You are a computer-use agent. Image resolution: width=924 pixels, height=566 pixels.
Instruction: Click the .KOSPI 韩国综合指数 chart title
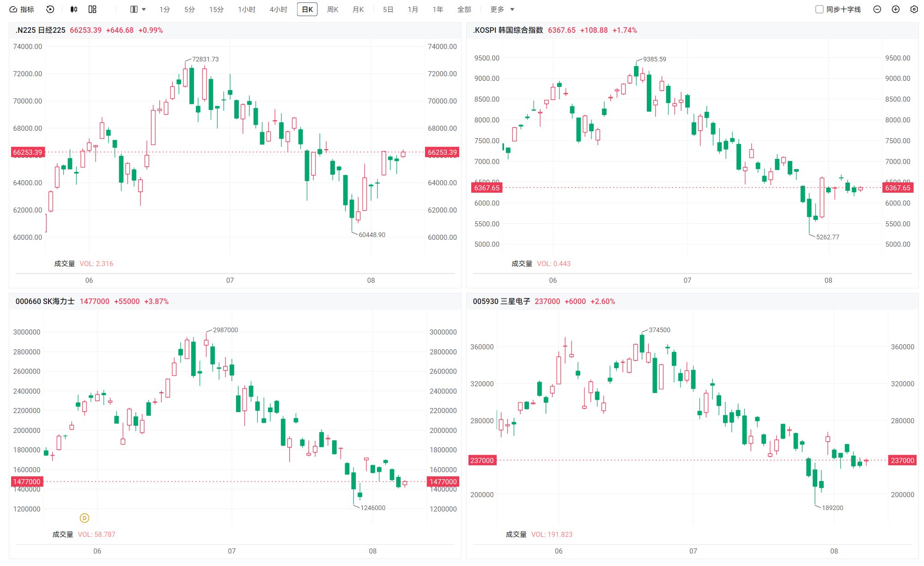point(508,30)
